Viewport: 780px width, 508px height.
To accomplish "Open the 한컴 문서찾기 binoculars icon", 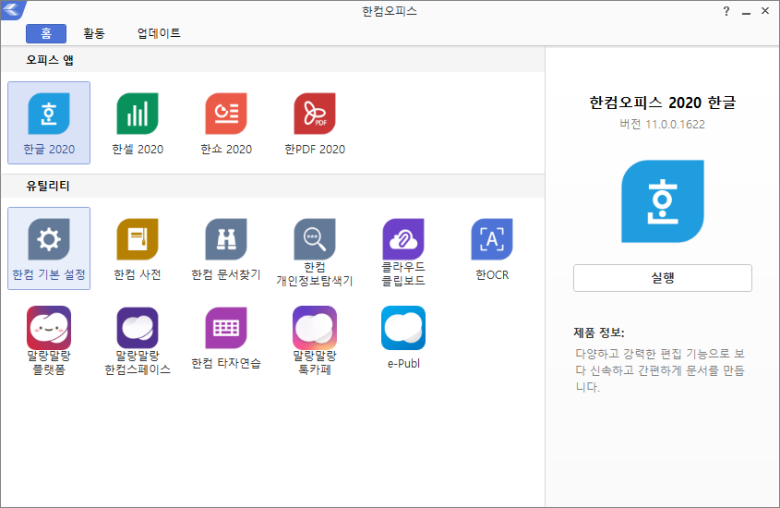I will pyautogui.click(x=226, y=239).
